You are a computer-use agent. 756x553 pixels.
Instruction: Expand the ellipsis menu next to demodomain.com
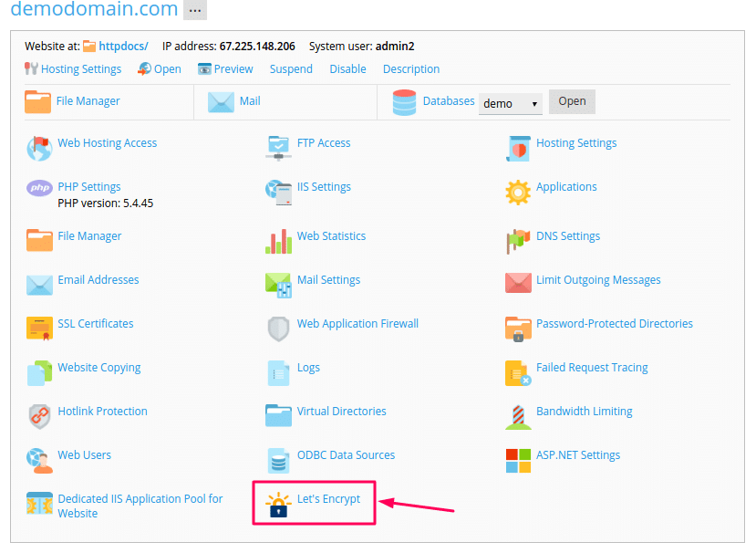pyautogui.click(x=195, y=10)
